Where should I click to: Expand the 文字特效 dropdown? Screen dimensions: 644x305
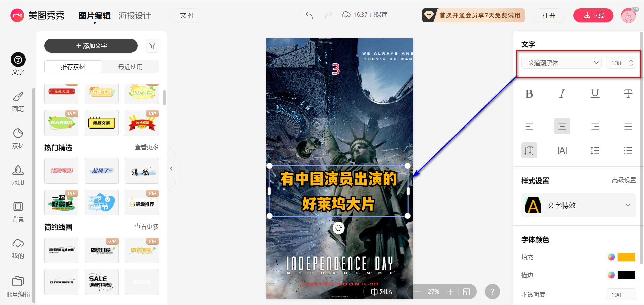pyautogui.click(x=579, y=205)
